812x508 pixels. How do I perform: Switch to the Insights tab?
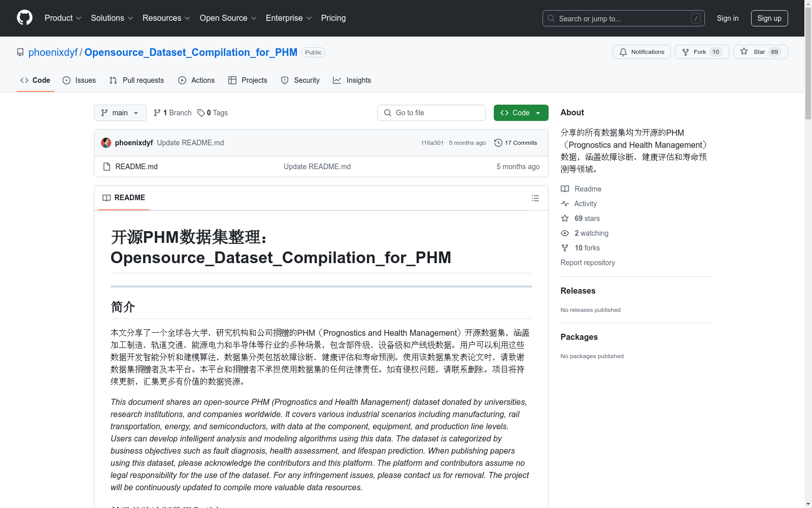[x=352, y=80]
